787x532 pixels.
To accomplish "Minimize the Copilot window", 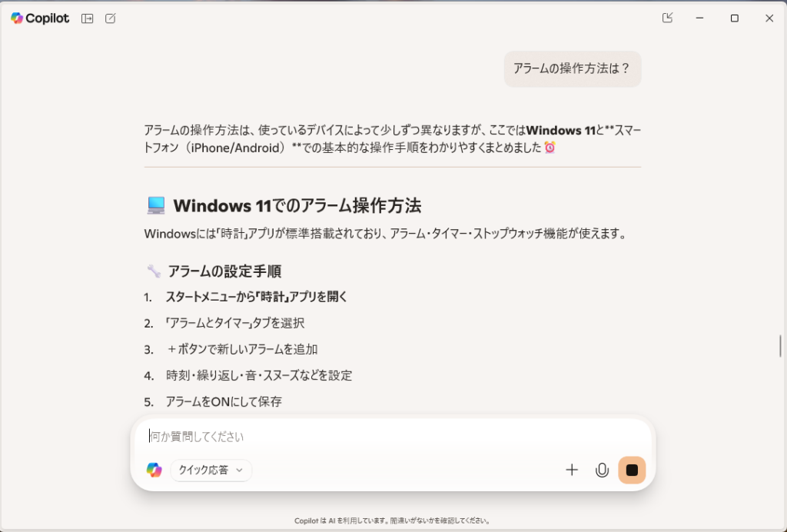I will click(x=699, y=18).
